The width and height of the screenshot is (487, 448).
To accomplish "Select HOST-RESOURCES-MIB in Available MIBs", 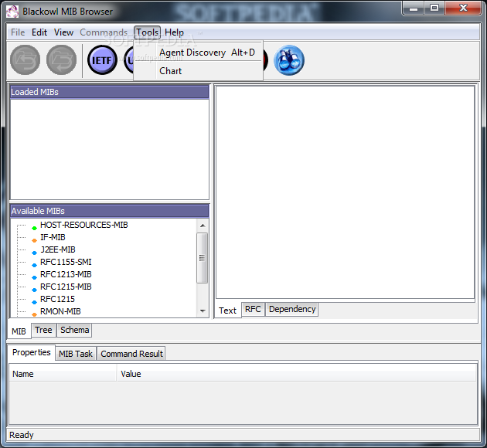I will 83,225.
